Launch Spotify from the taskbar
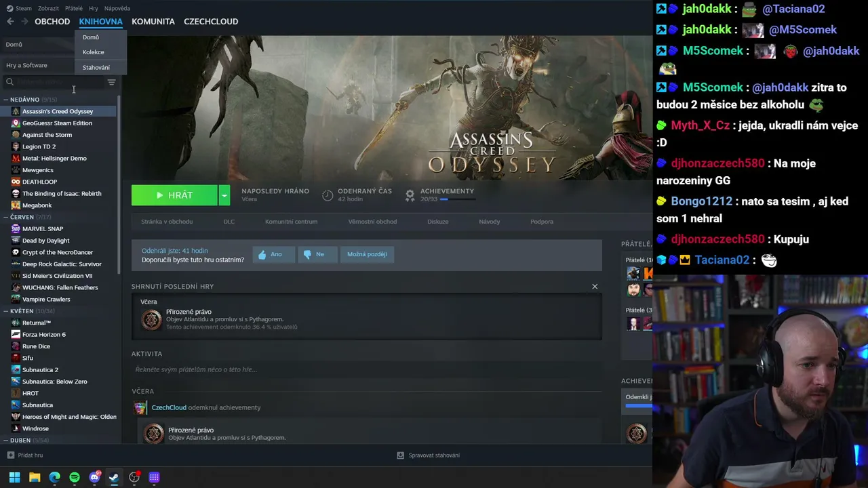868x488 pixels. pyautogui.click(x=75, y=477)
